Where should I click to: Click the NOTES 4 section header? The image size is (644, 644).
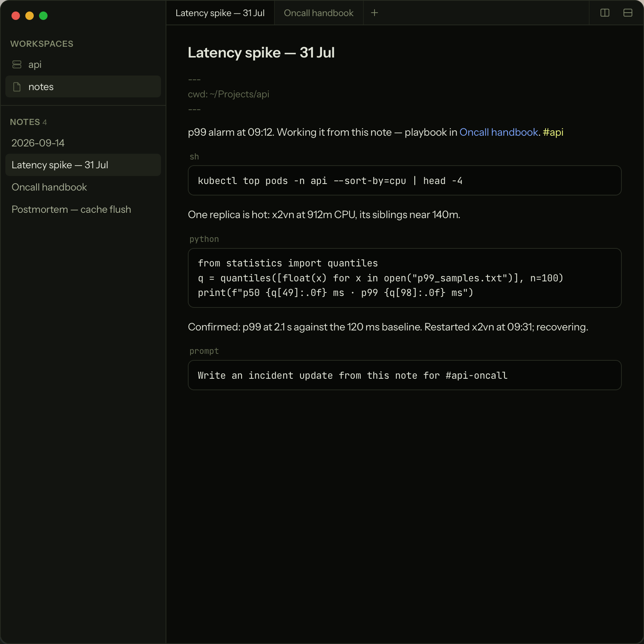[28, 122]
